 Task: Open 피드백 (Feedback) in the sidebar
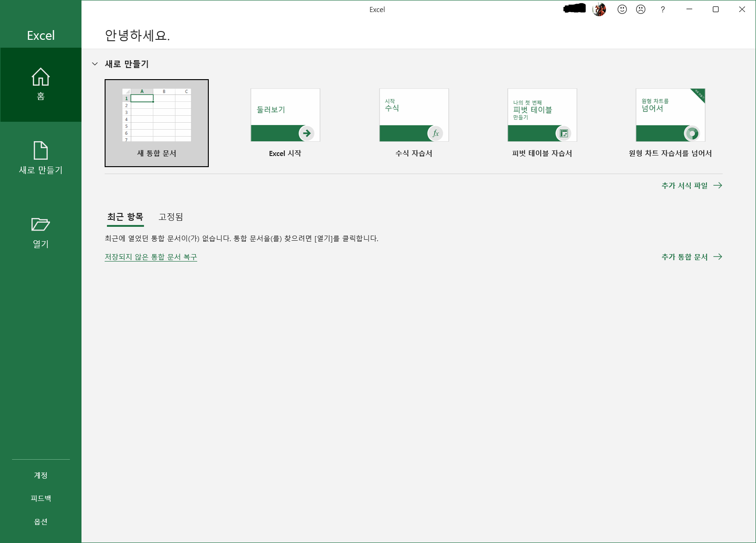coord(41,499)
